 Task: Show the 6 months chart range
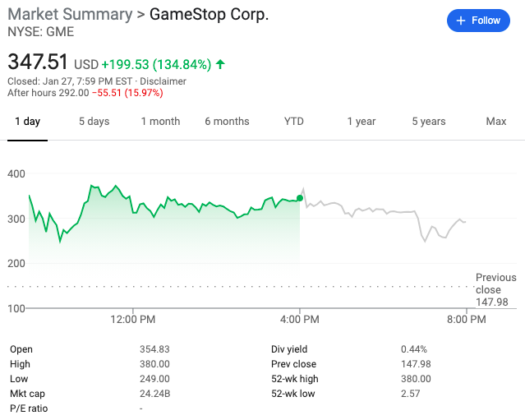(x=227, y=122)
